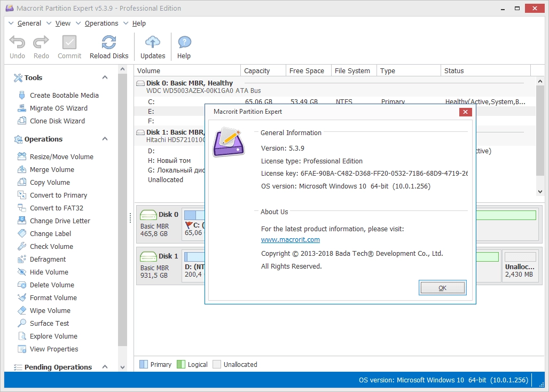Viewport: 549px width, 392px height.
Task: Select the D: volume row
Action: (x=170, y=151)
